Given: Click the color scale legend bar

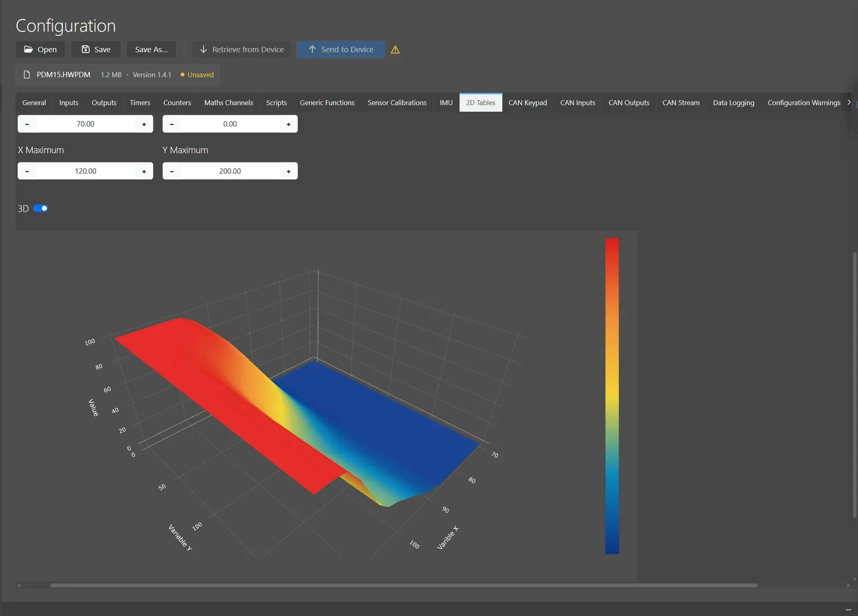Looking at the screenshot, I should click(612, 396).
